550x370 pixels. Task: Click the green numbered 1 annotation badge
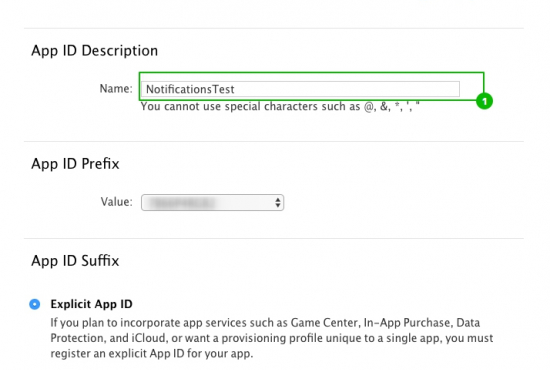coord(484,101)
